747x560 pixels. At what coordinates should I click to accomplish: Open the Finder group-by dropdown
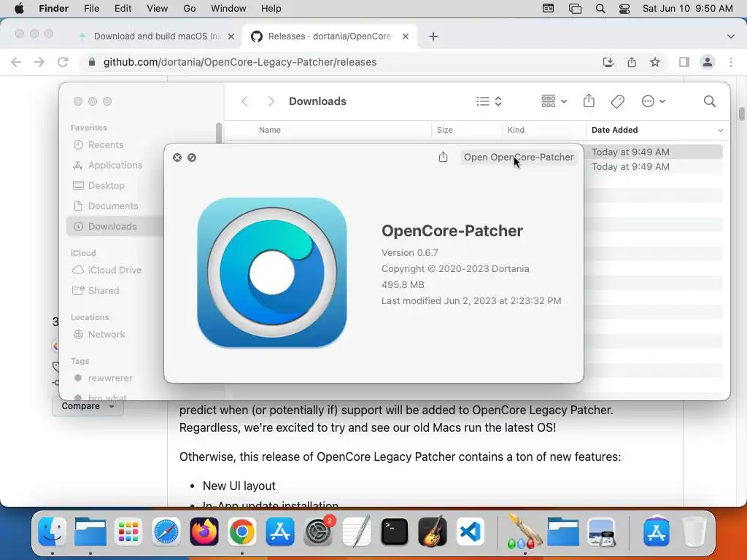pyautogui.click(x=554, y=101)
